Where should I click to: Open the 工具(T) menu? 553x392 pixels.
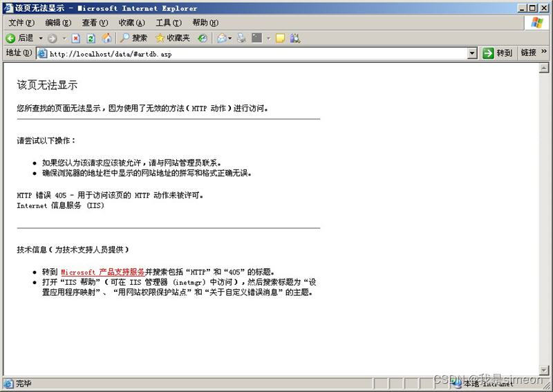click(x=169, y=23)
